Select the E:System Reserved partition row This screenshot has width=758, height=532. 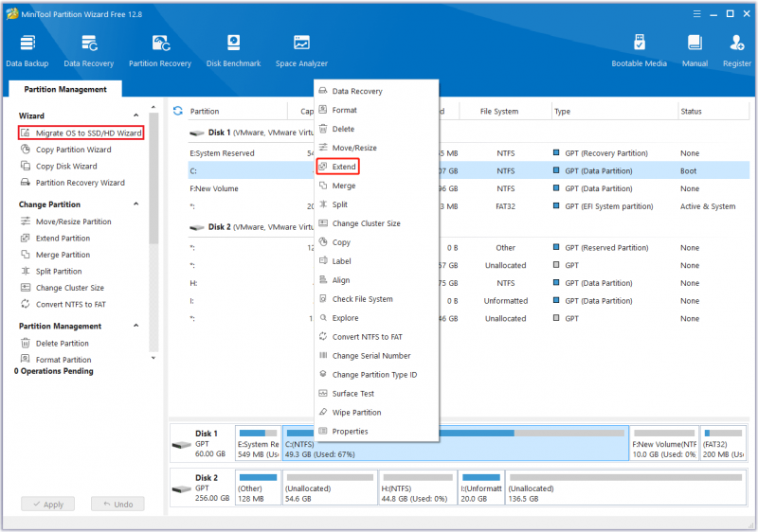tap(468, 153)
